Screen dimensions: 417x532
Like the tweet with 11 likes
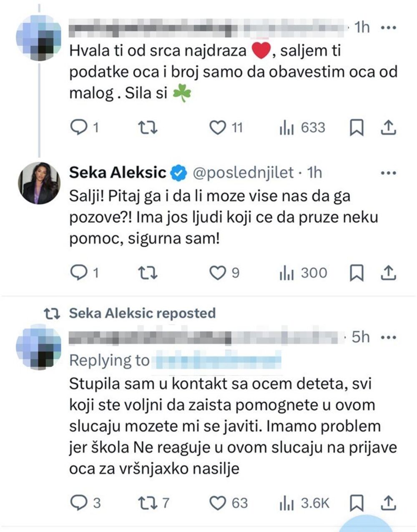217,127
